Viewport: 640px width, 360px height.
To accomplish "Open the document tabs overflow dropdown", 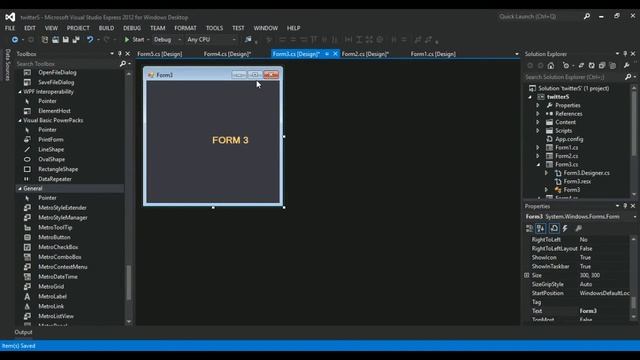I will click(517, 54).
